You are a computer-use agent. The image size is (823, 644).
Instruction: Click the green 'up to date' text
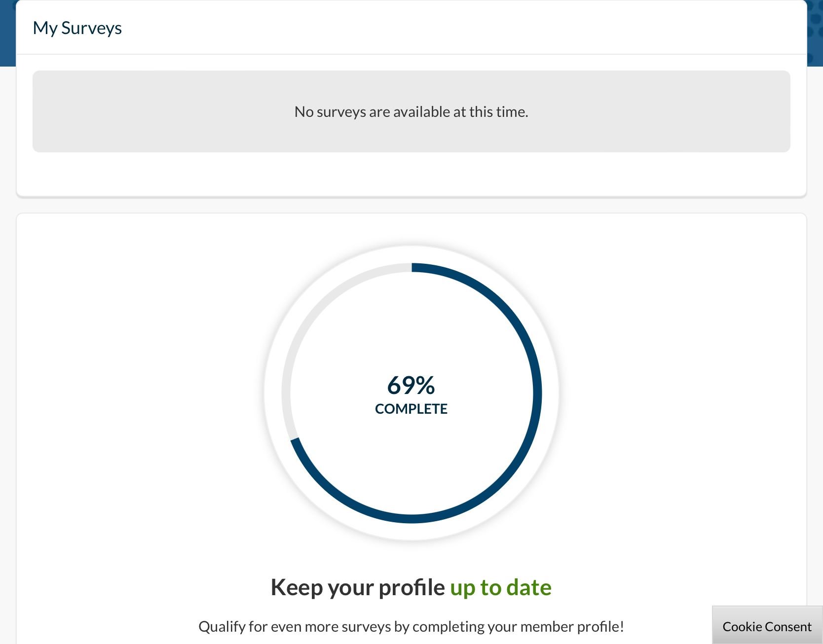tap(500, 587)
